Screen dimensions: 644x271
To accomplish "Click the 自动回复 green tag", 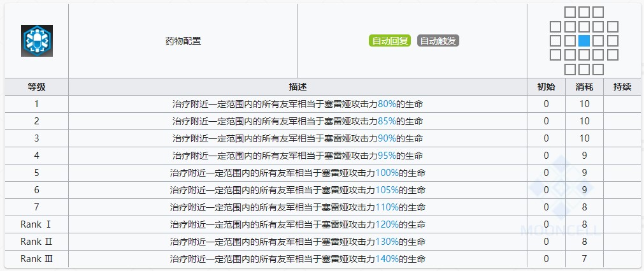I will (x=390, y=41).
